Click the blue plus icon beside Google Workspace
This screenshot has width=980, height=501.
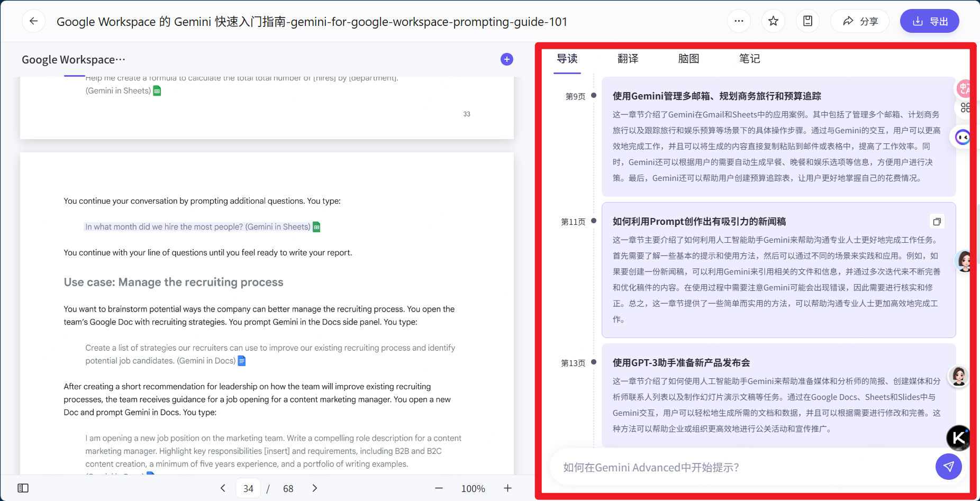click(x=506, y=59)
